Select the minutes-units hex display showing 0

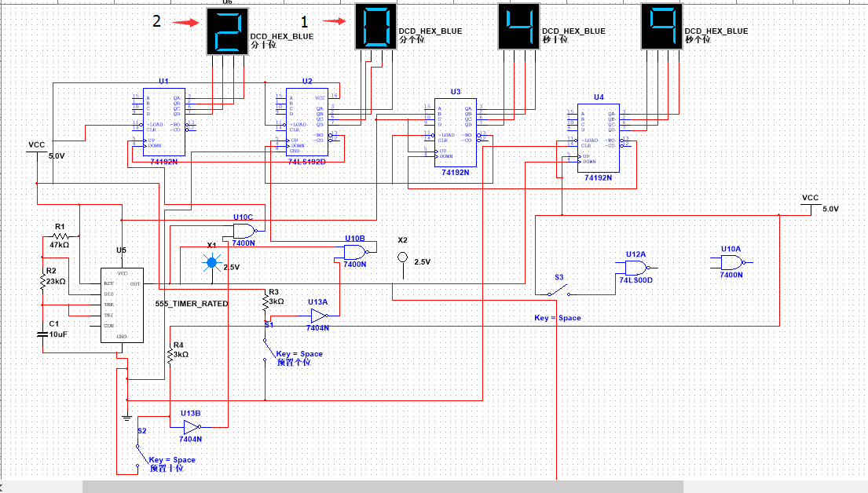click(x=376, y=26)
